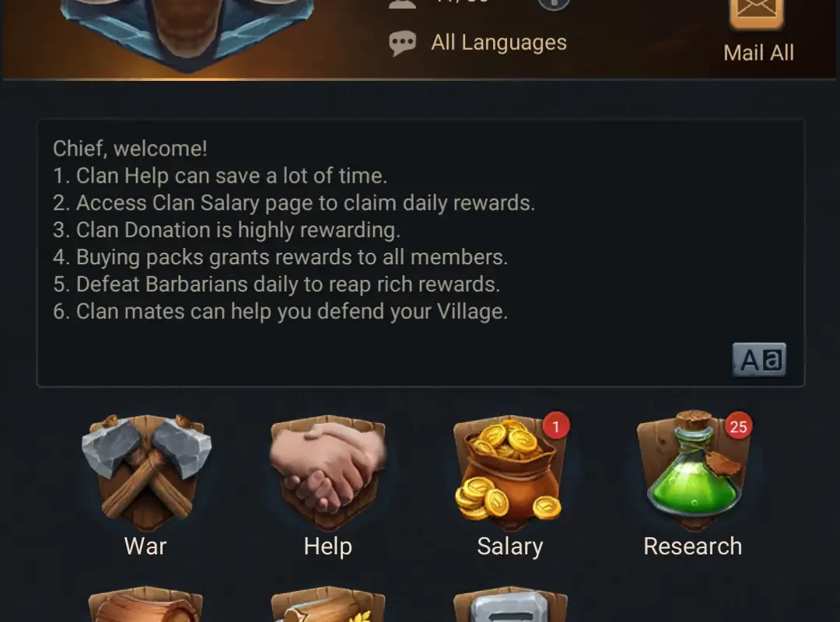Tap the clan shield emblem
The image size is (840, 622).
click(x=187, y=33)
